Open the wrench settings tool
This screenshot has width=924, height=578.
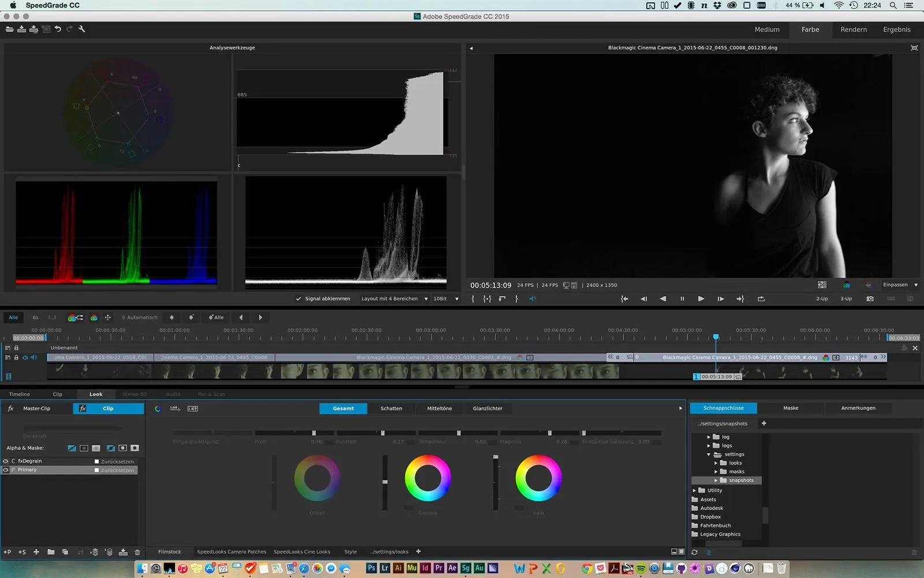pyautogui.click(x=82, y=29)
